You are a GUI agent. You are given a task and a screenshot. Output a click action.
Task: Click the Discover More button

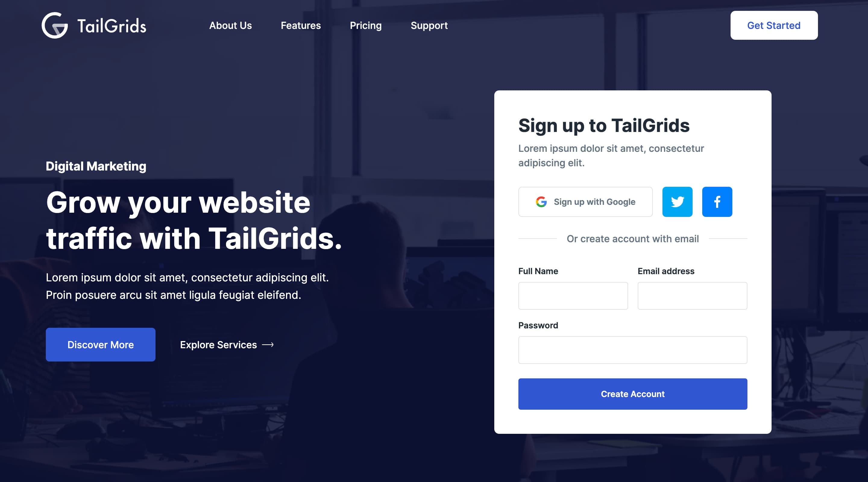(x=100, y=344)
